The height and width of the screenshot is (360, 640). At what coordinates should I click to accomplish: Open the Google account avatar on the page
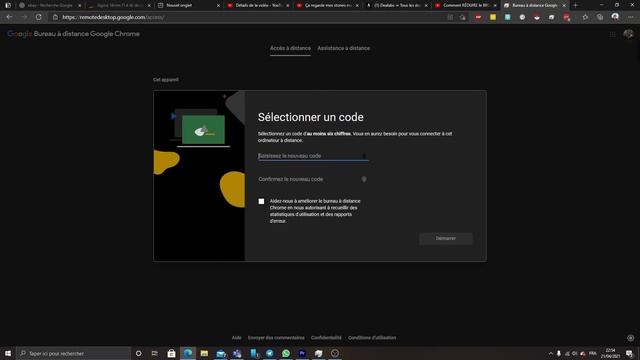click(x=628, y=34)
